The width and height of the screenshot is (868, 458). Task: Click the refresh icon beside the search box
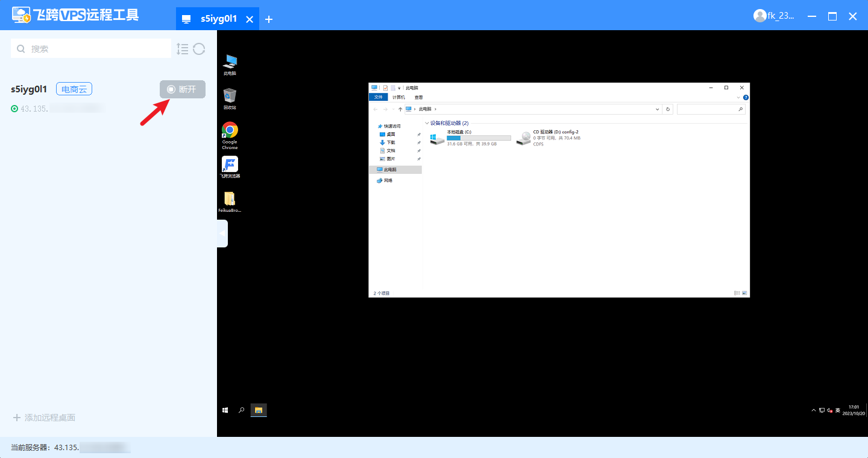coord(199,49)
